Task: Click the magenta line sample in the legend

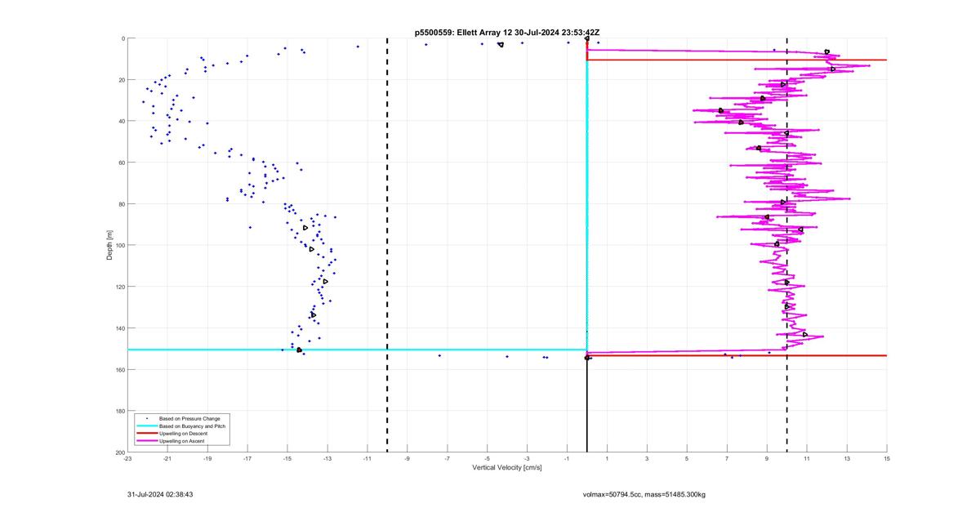Action: (147, 441)
